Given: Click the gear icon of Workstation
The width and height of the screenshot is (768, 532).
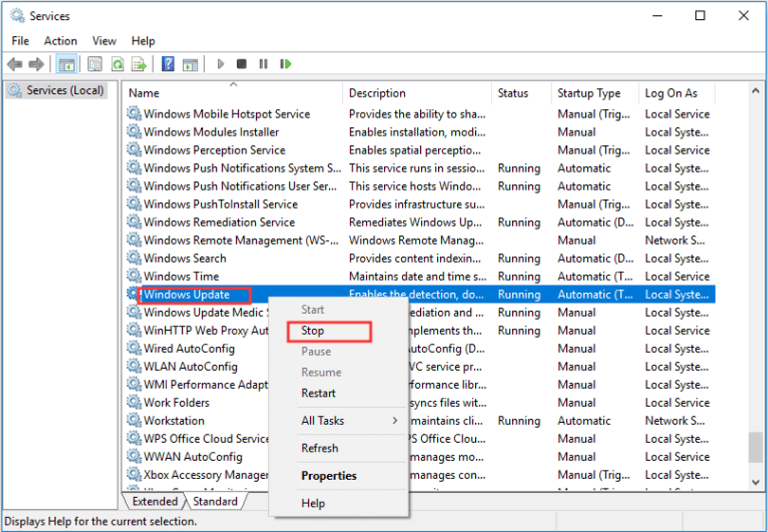Looking at the screenshot, I should pyautogui.click(x=134, y=420).
